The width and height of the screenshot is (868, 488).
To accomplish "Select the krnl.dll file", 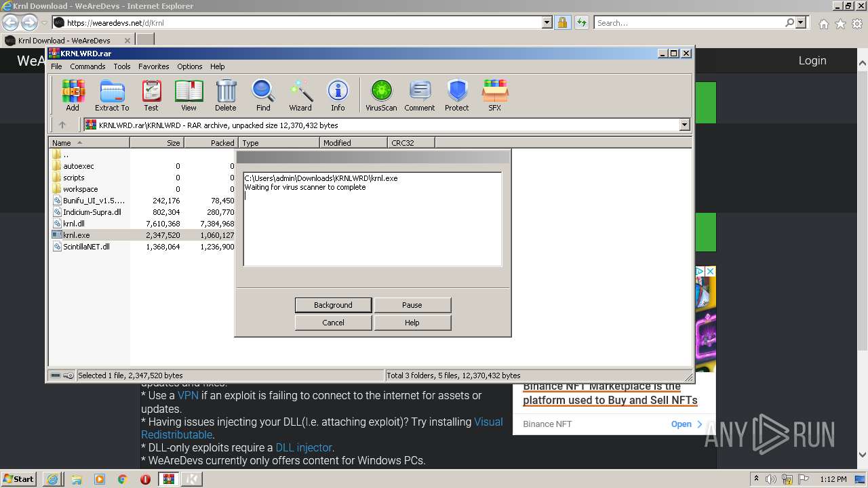I will click(x=74, y=224).
